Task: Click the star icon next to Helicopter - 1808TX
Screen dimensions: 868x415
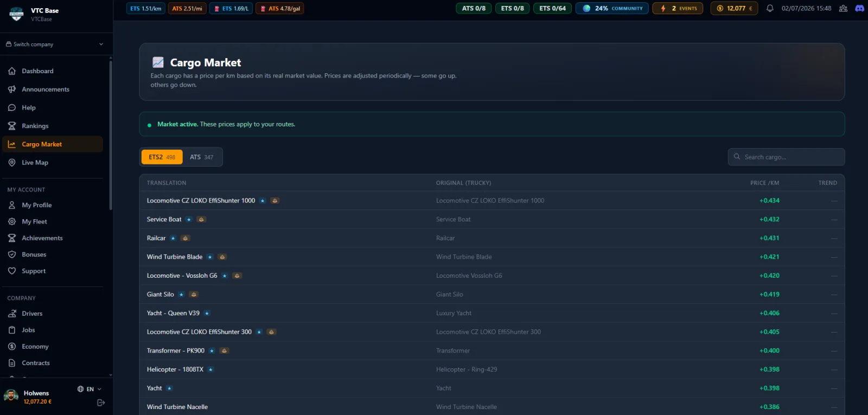Action: pyautogui.click(x=210, y=369)
